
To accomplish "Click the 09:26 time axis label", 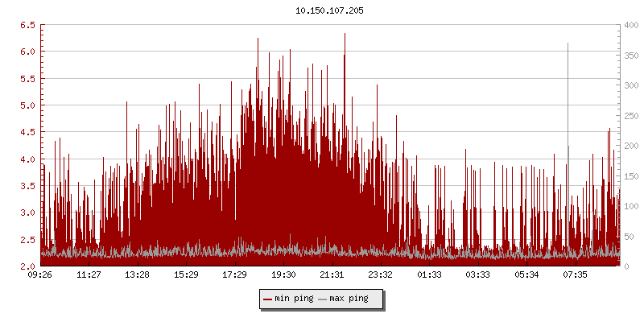I will click(40, 275).
